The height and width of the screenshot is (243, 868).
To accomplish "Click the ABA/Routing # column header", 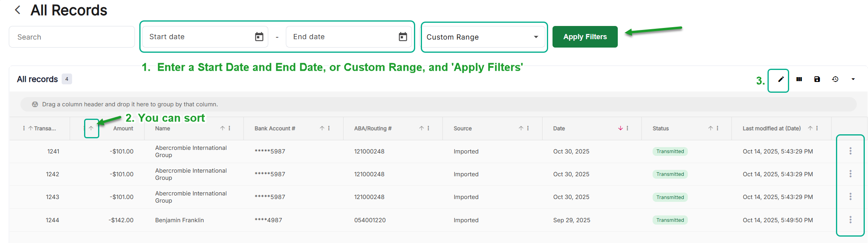I will [373, 128].
